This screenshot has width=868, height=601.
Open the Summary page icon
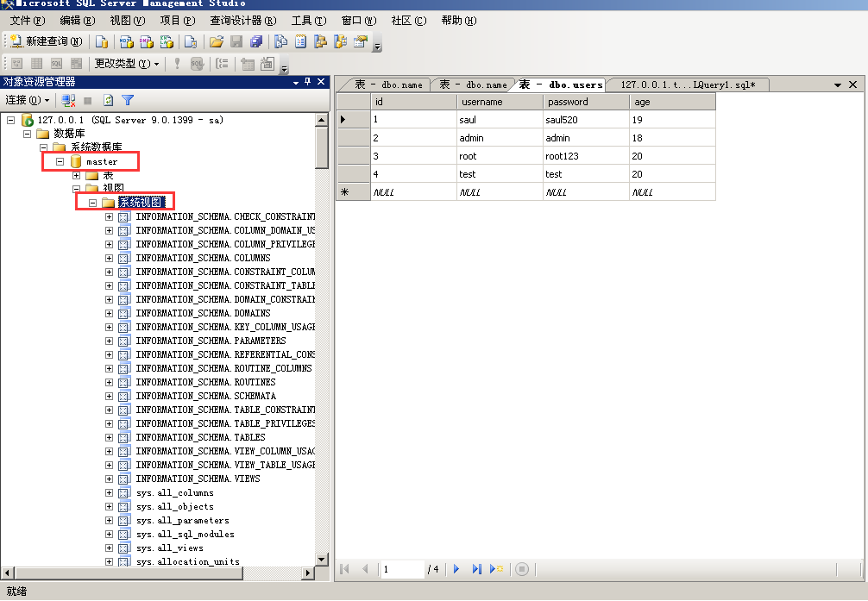coord(300,41)
